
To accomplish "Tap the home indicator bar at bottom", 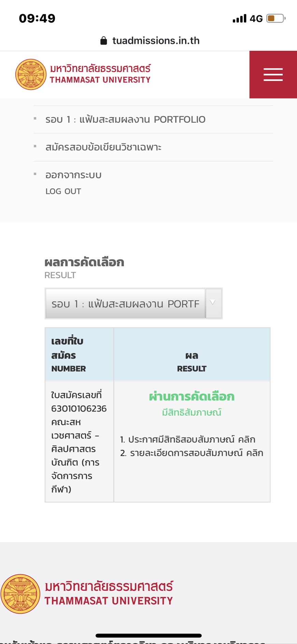I will click(148, 635).
